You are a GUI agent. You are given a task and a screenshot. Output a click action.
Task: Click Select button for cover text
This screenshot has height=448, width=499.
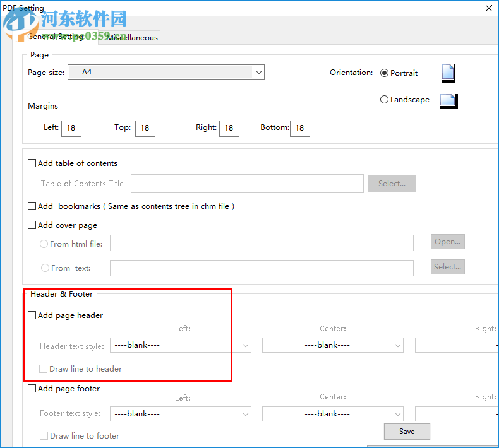point(447,267)
